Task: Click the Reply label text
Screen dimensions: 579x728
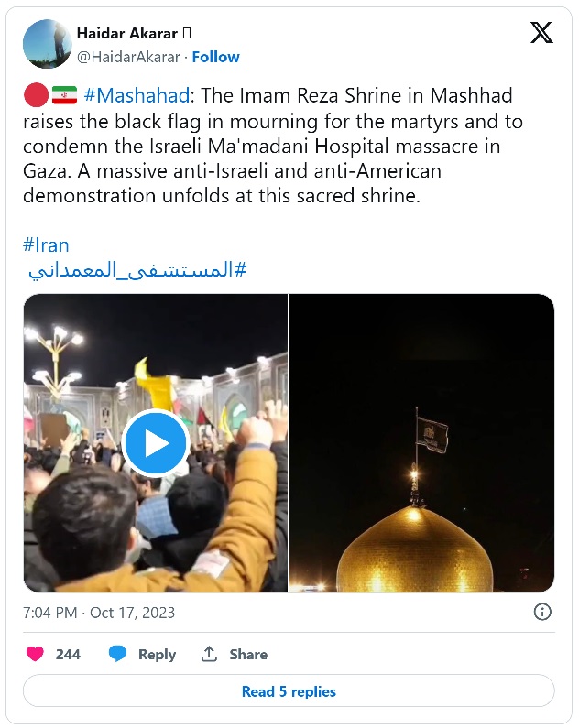Action: tap(157, 654)
